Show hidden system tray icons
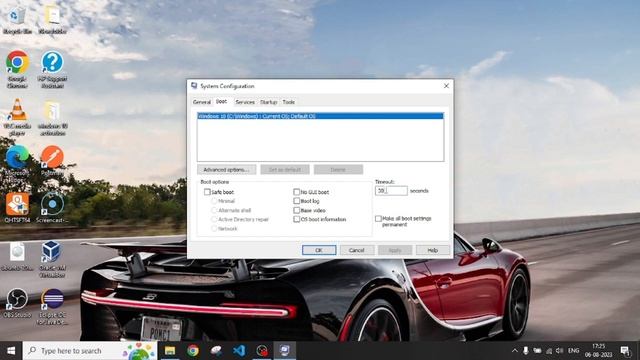 pyautogui.click(x=514, y=351)
